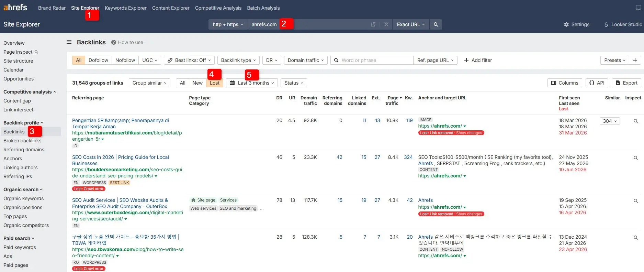Open the Columns selector
This screenshot has height=272, width=644.
pyautogui.click(x=565, y=83)
